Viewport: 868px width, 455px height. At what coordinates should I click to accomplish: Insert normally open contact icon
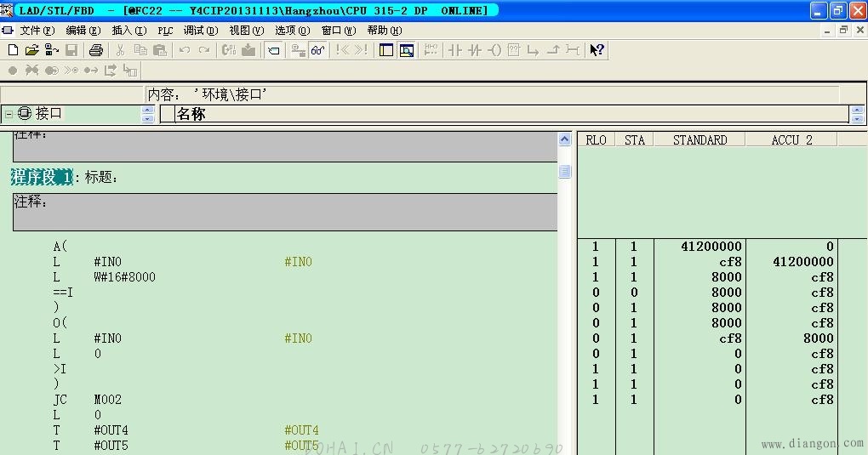click(x=455, y=50)
